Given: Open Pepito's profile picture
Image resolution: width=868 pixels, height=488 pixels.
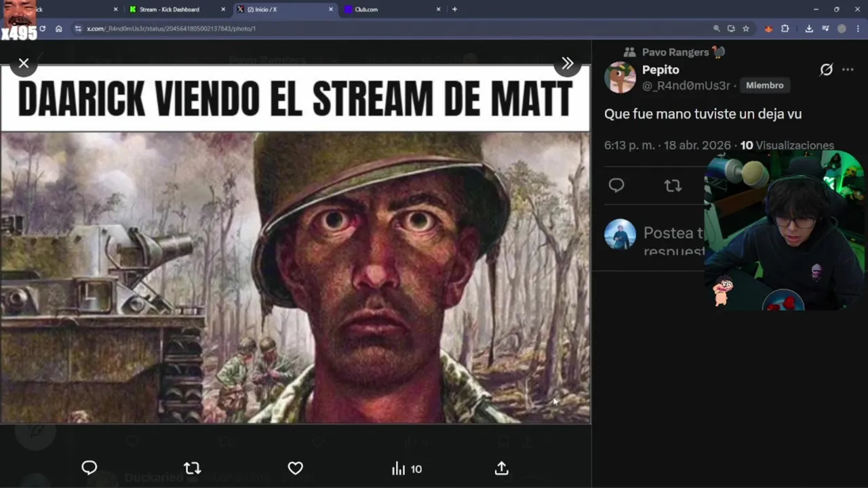Looking at the screenshot, I should point(620,77).
